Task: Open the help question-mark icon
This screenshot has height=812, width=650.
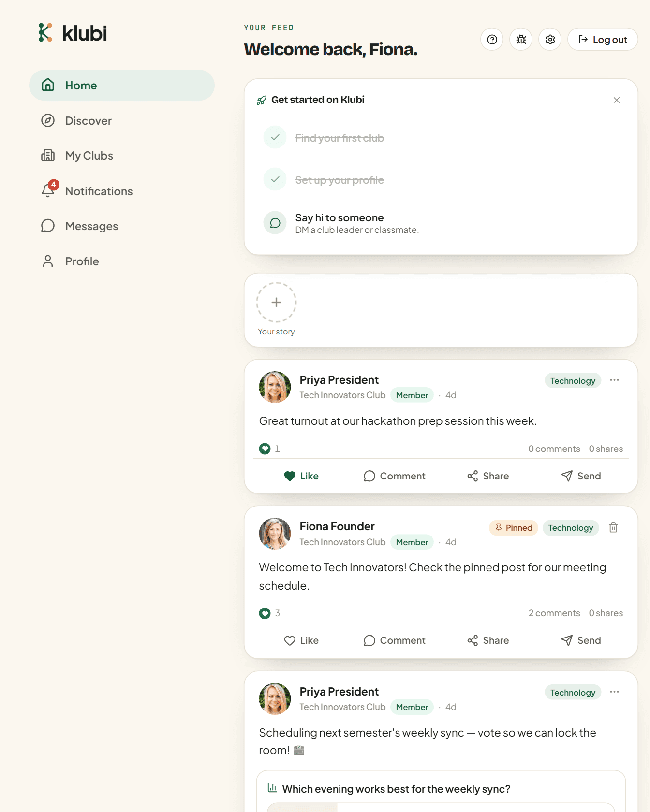Action: (492, 40)
